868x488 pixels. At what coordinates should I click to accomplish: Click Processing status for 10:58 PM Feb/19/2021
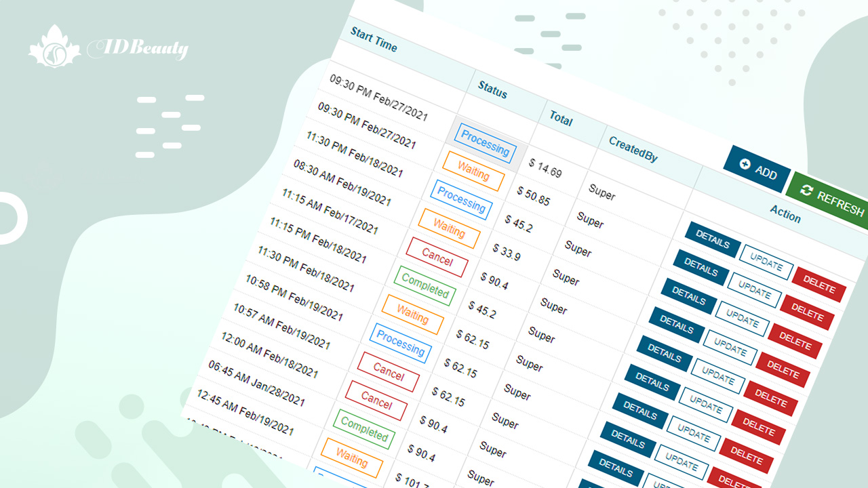[x=400, y=343]
